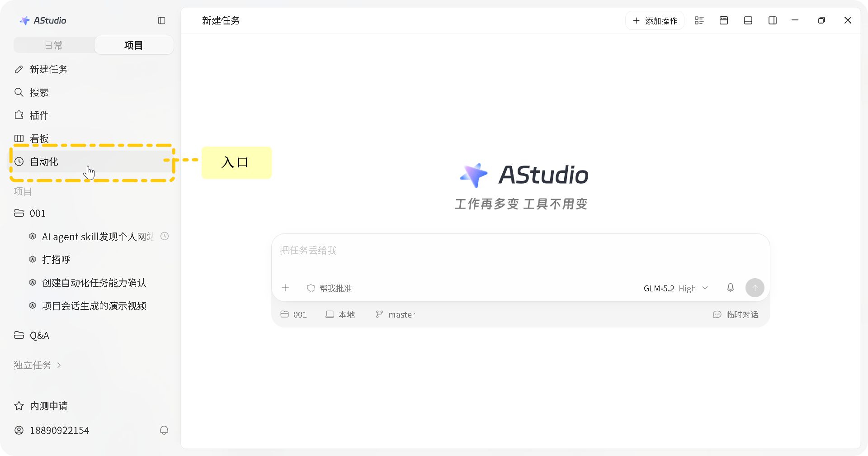Click the list-view icon in the top toolbar
This screenshot has height=456, width=868.
pos(699,20)
